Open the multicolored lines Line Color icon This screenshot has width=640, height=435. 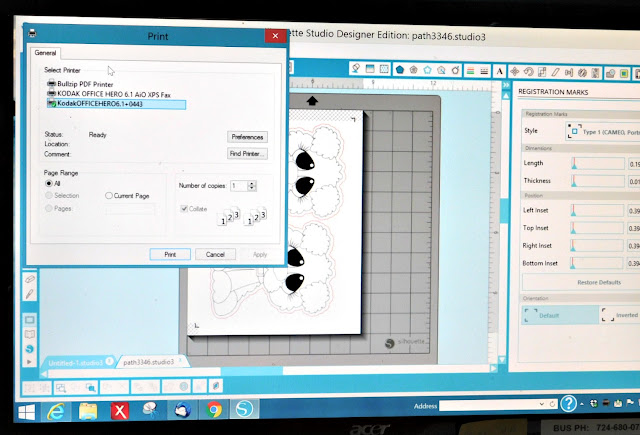pos(470,71)
